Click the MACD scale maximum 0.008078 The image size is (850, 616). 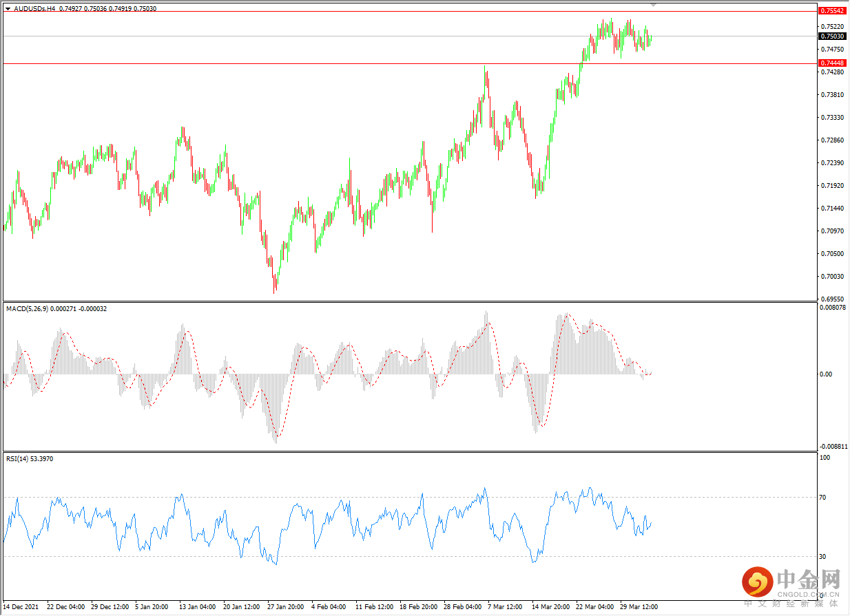[833, 308]
